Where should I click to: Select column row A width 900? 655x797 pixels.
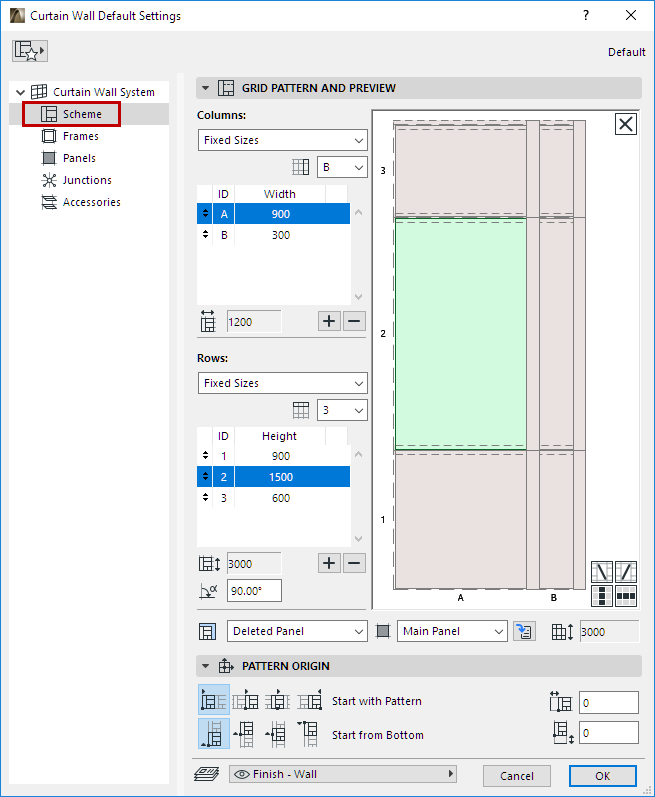pyautogui.click(x=273, y=214)
